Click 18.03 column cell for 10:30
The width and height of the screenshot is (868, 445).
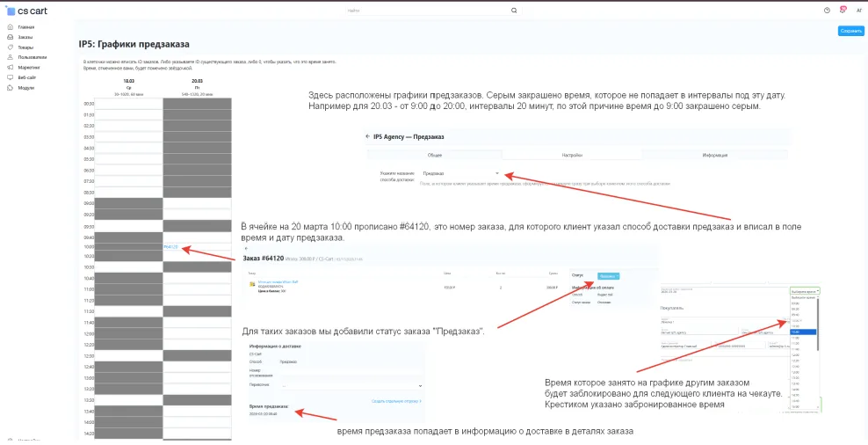[x=128, y=267]
